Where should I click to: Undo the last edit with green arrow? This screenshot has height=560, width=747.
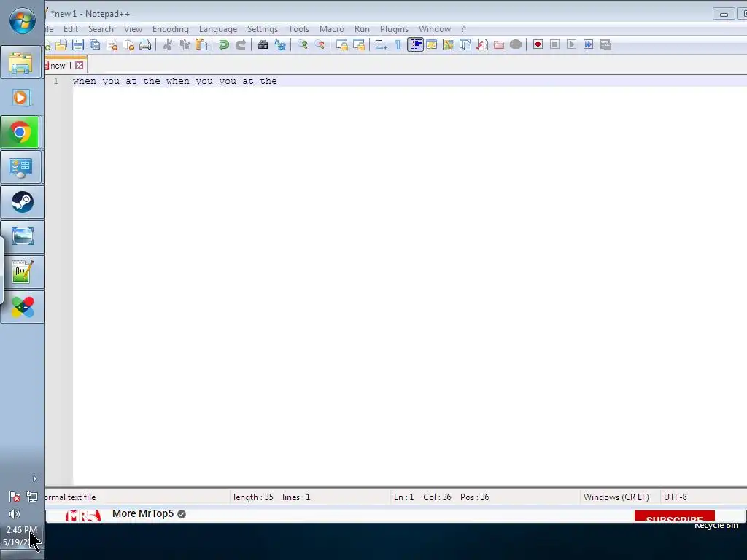click(x=223, y=44)
